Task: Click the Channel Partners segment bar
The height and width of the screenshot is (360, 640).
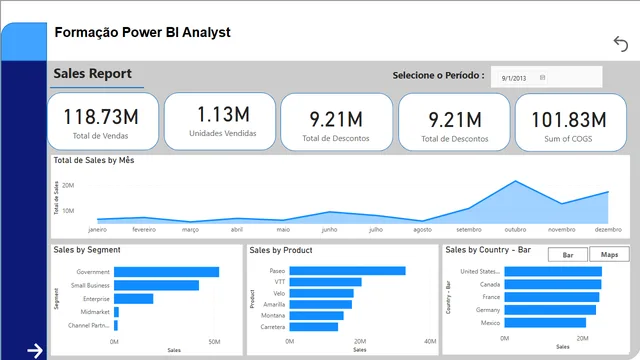Action: 116,325
